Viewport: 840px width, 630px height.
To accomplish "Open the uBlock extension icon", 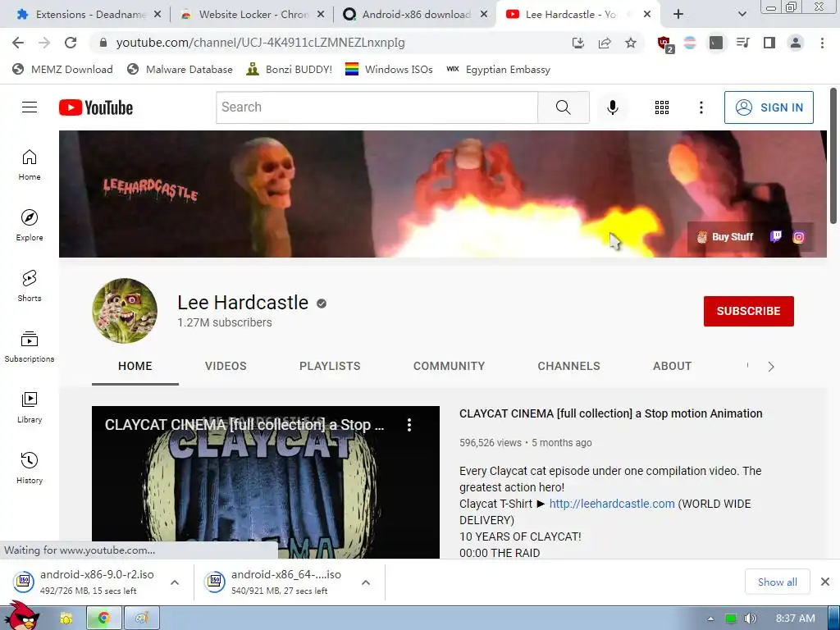I will click(x=664, y=43).
